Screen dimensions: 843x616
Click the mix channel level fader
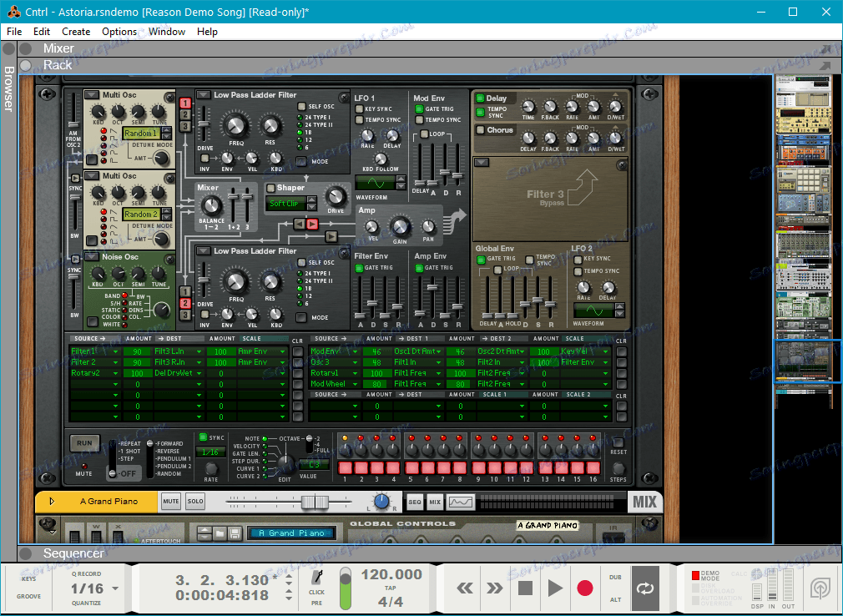coord(314,502)
